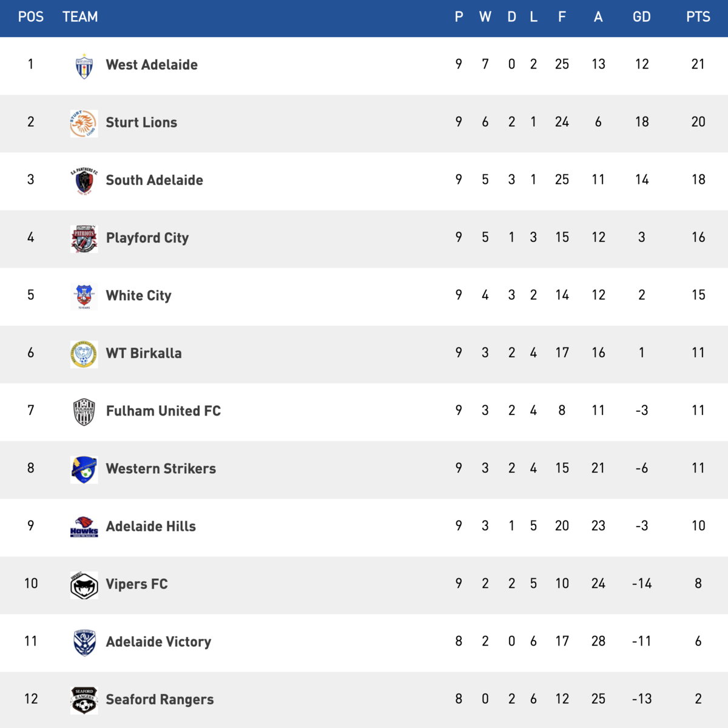Open the Fulham United FC name link
Image resolution: width=728 pixels, height=728 pixels.
point(163,411)
